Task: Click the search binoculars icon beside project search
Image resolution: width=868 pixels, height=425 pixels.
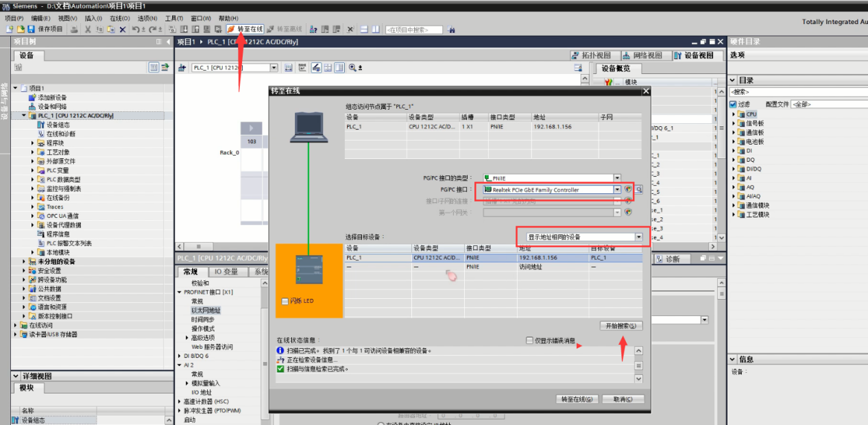Action: click(450, 30)
